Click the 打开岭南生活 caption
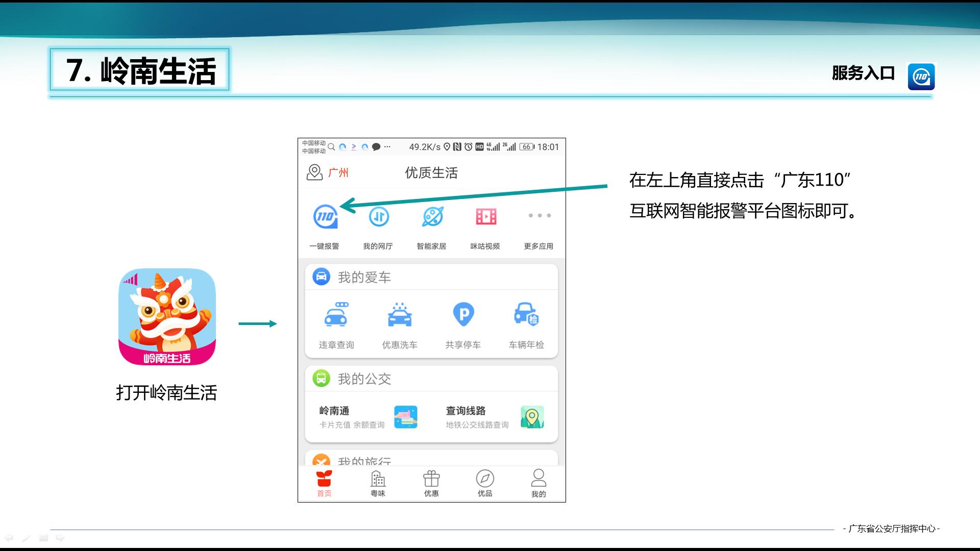980x551 pixels. coord(166,392)
